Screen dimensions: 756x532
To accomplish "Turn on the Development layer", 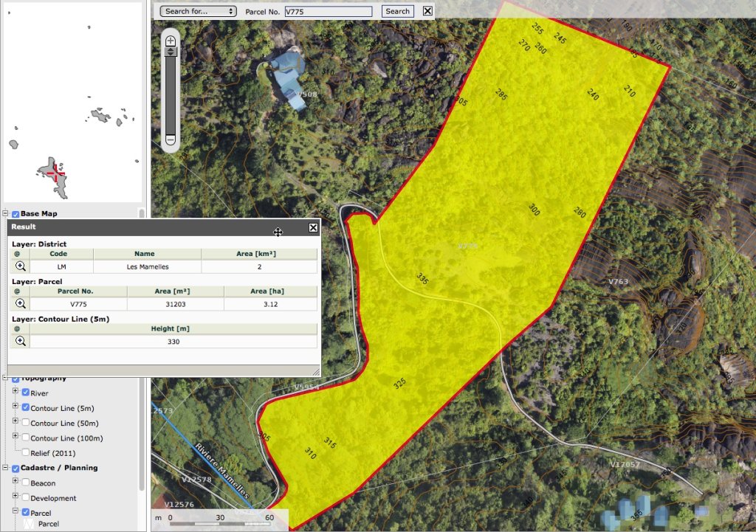I will (x=27, y=498).
